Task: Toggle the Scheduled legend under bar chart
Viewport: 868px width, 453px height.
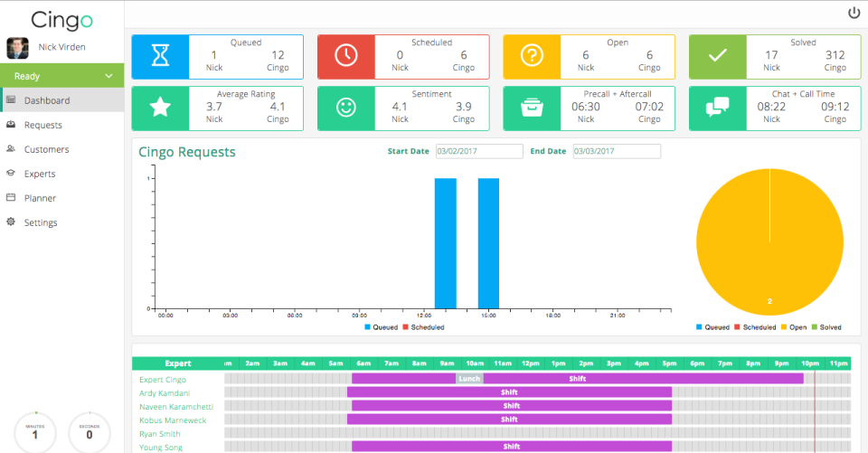Action: point(423,327)
